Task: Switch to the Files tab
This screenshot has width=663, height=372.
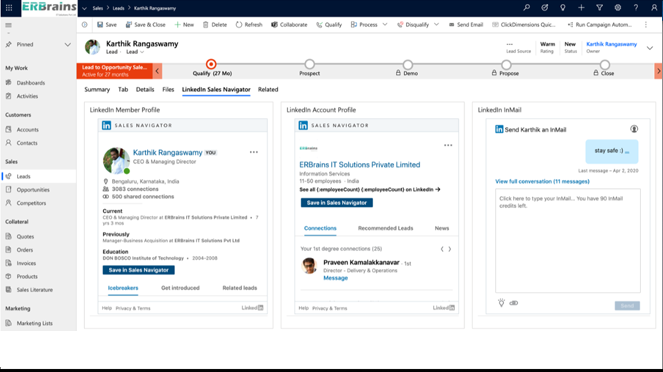Action: (x=168, y=89)
